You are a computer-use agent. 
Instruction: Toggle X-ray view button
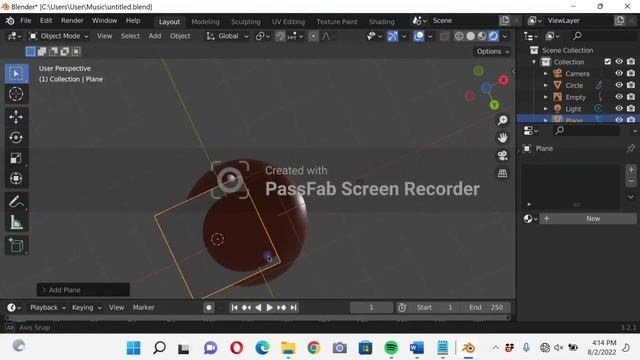coord(444,36)
